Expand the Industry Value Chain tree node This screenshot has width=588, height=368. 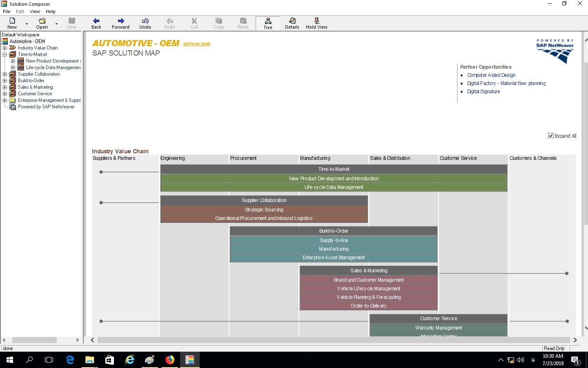[x=5, y=48]
